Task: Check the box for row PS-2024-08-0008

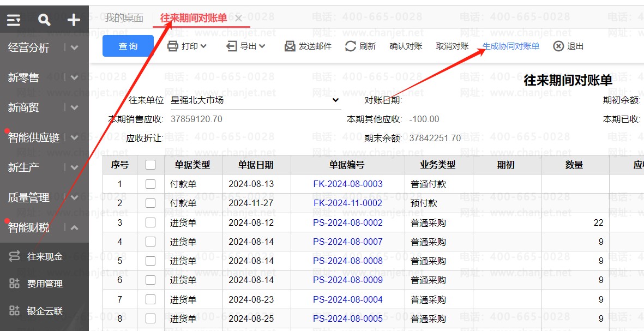Action: [x=151, y=261]
